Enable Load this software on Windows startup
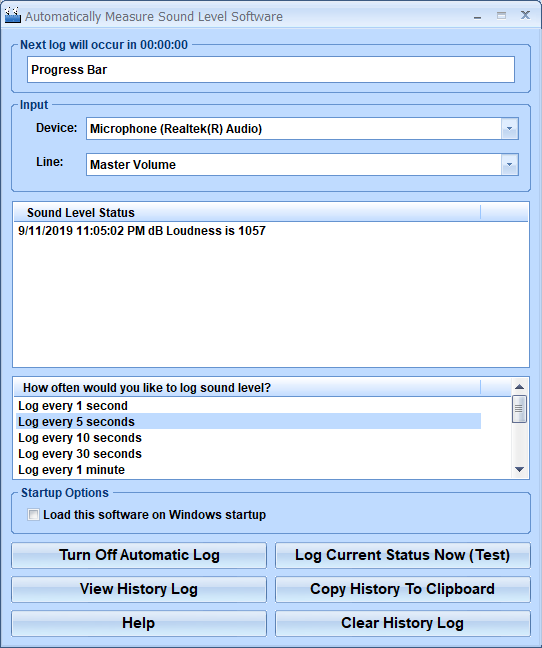 33,515
